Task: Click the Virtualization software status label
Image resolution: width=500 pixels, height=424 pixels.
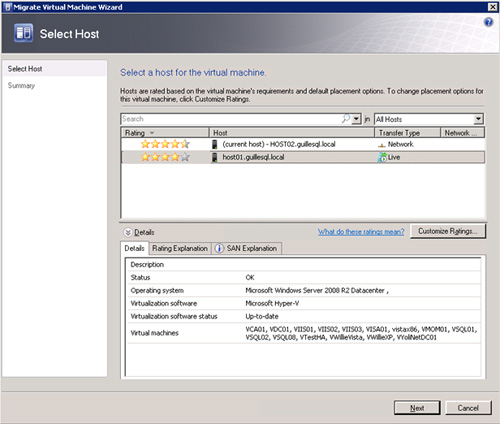Action: click(x=174, y=316)
